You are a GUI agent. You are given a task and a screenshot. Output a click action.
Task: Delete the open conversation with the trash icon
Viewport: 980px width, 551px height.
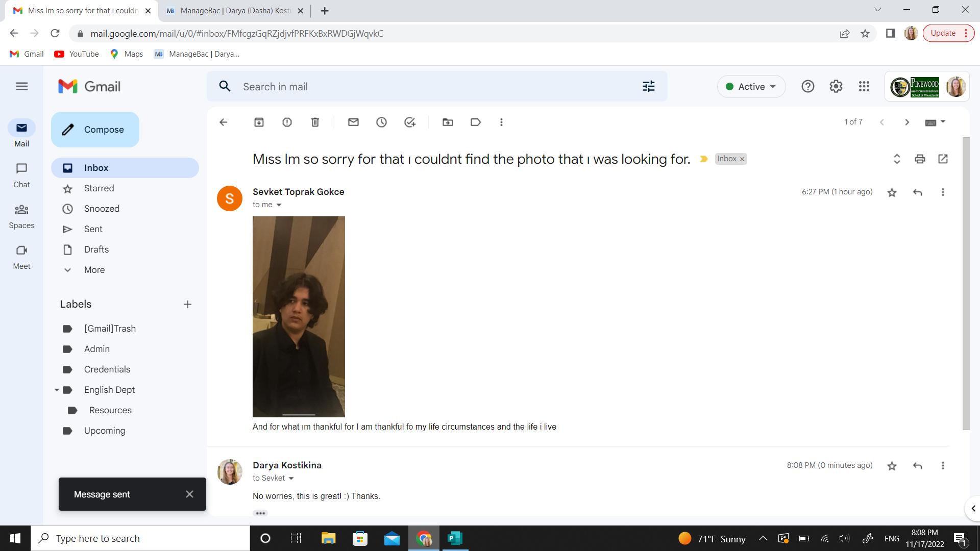pyautogui.click(x=315, y=122)
